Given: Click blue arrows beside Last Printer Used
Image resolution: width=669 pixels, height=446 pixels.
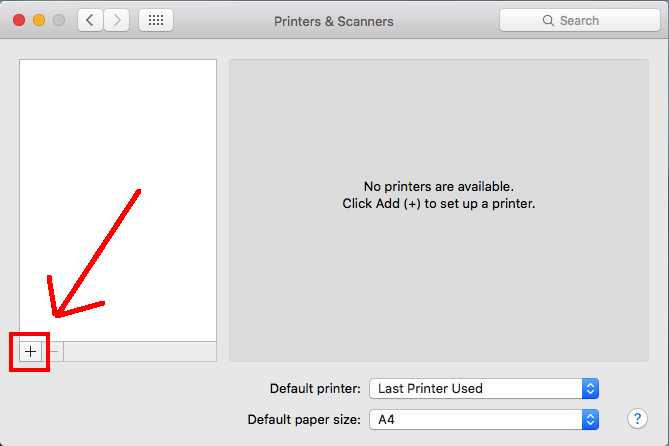Looking at the screenshot, I should click(590, 388).
